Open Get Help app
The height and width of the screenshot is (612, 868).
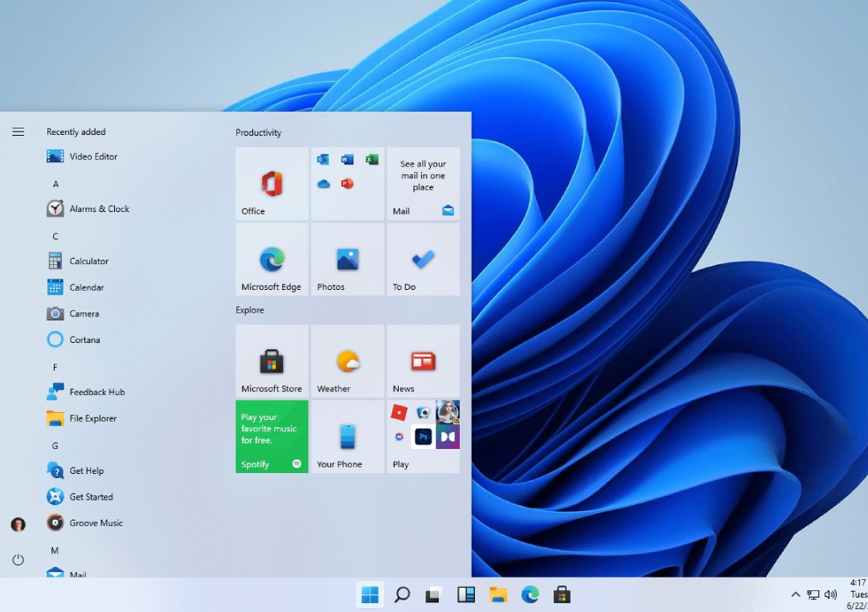pyautogui.click(x=76, y=471)
